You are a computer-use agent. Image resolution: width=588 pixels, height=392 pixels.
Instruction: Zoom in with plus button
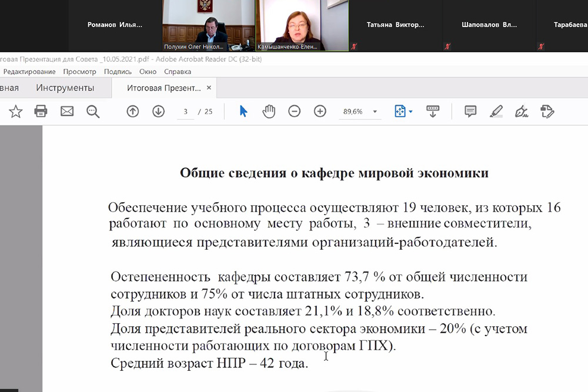(320, 111)
